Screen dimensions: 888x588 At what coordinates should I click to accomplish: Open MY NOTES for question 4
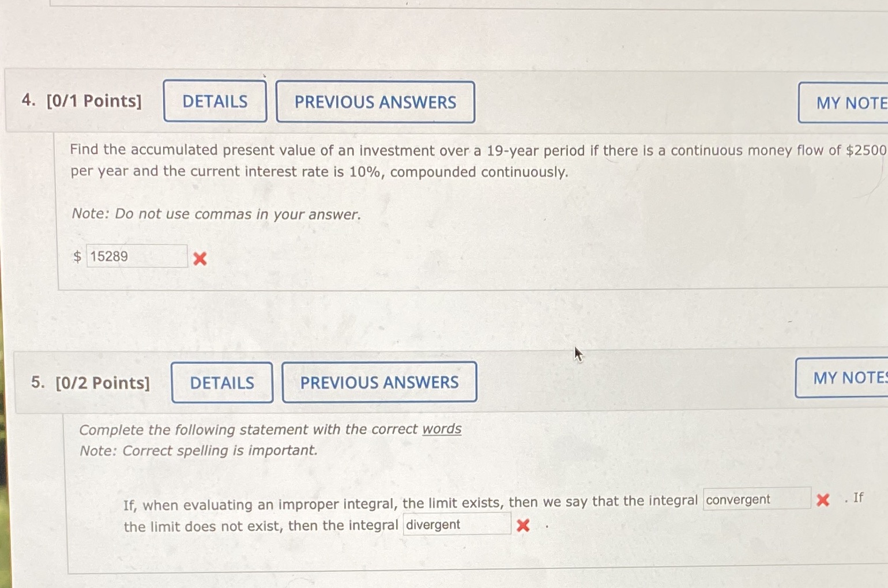point(848,103)
